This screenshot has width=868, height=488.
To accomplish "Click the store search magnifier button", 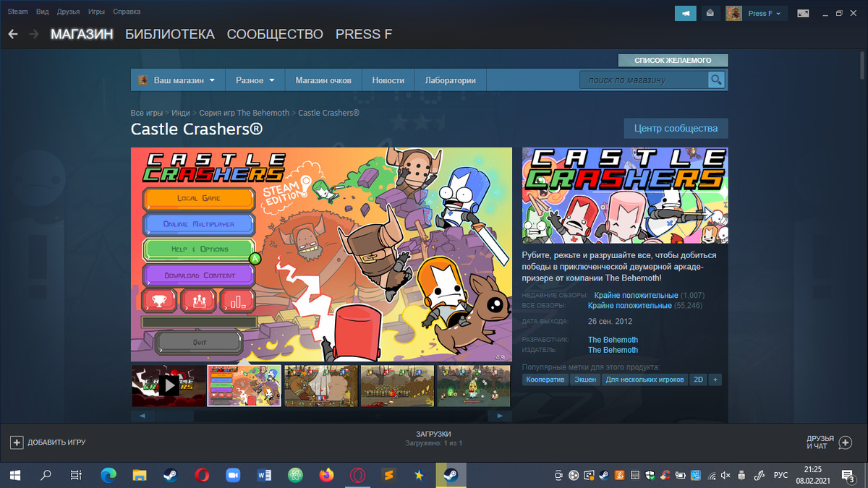I will click(x=716, y=80).
